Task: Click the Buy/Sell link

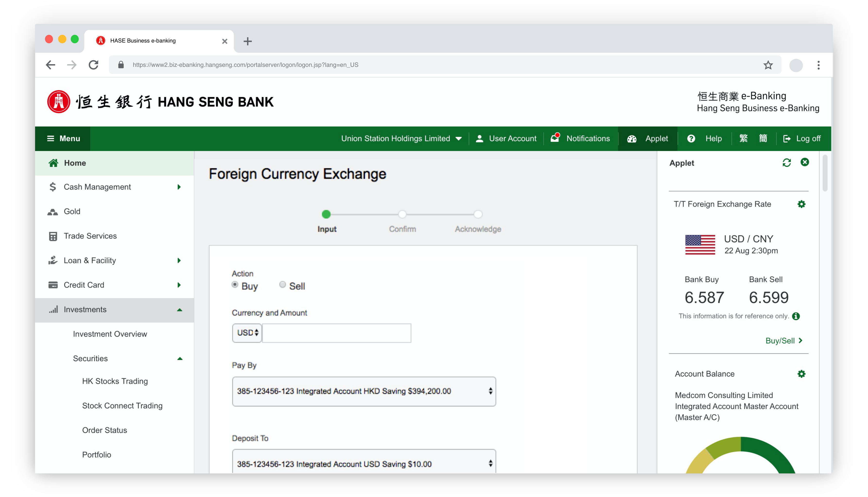Action: (x=784, y=341)
